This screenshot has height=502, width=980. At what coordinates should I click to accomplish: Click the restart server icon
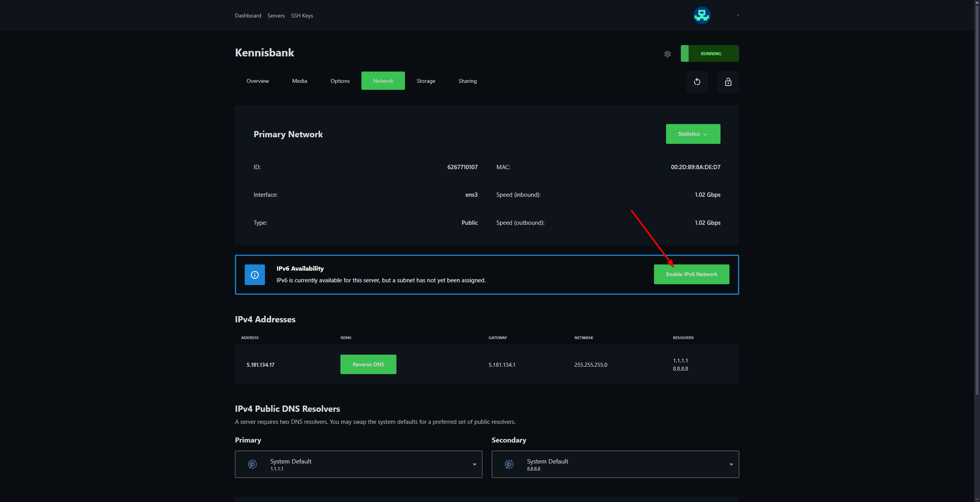(x=697, y=82)
